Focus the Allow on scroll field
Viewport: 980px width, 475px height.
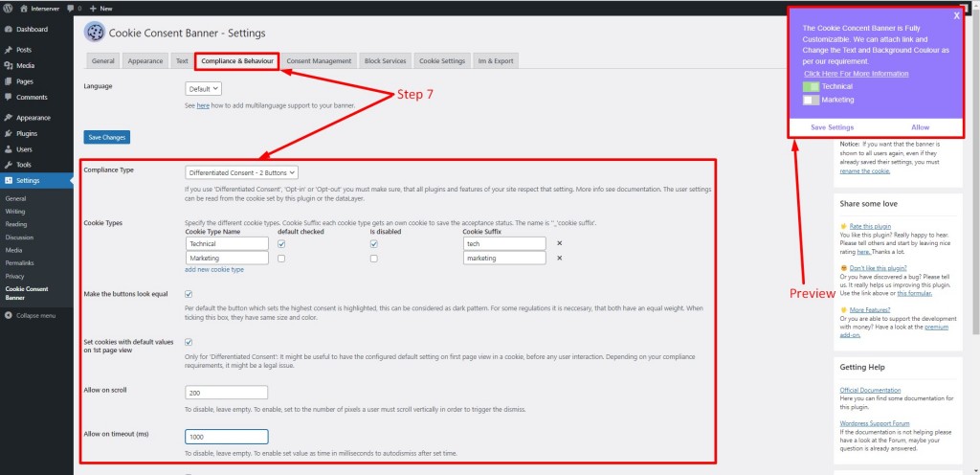tap(226, 393)
